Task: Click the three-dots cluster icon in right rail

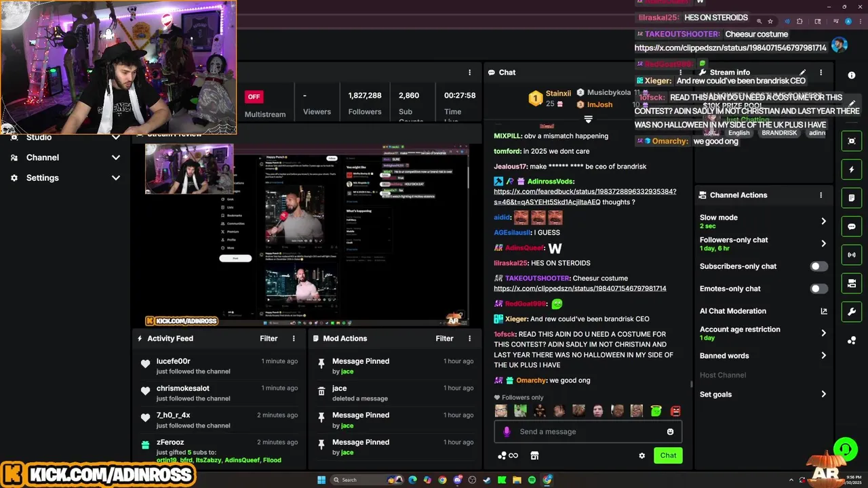Action: (x=852, y=340)
